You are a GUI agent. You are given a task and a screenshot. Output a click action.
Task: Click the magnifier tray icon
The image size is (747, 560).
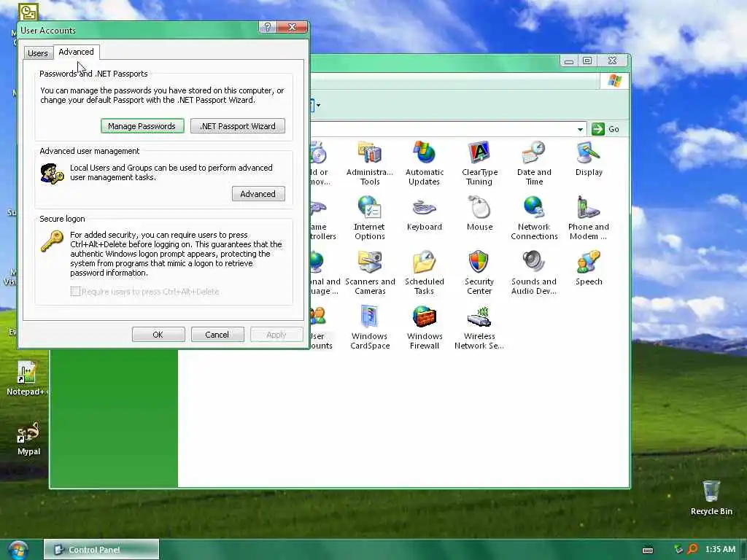(x=693, y=549)
